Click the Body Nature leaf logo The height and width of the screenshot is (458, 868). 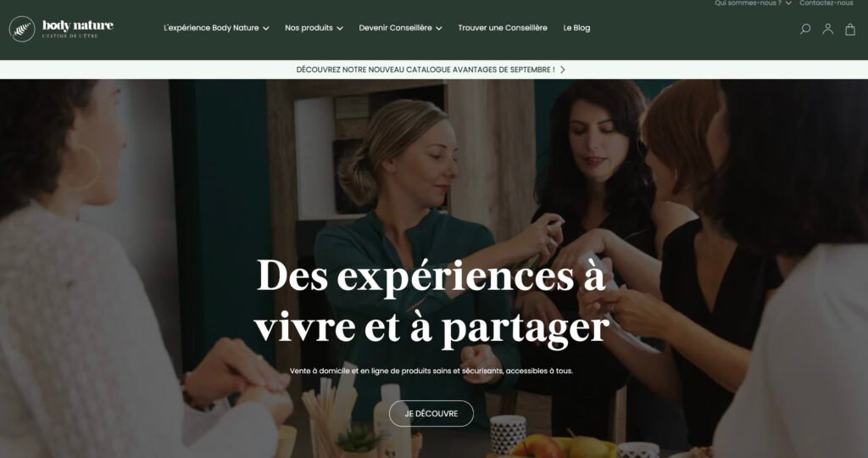click(22, 29)
